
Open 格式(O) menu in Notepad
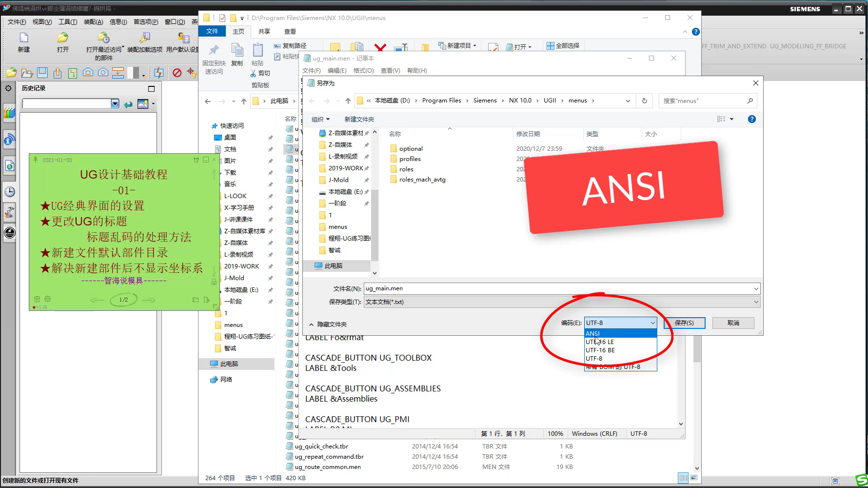(363, 71)
